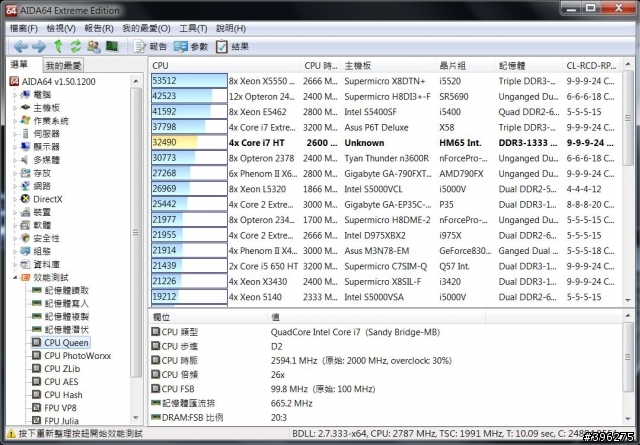Go forward with the right arrow icon
Screen dimensions: 640x445
click(39, 47)
